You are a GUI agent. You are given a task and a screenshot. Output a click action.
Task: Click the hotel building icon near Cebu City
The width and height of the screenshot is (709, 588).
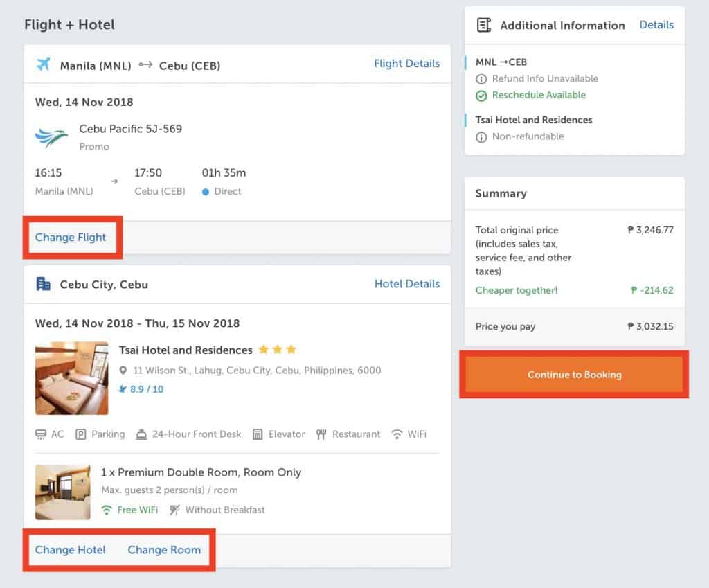click(44, 284)
